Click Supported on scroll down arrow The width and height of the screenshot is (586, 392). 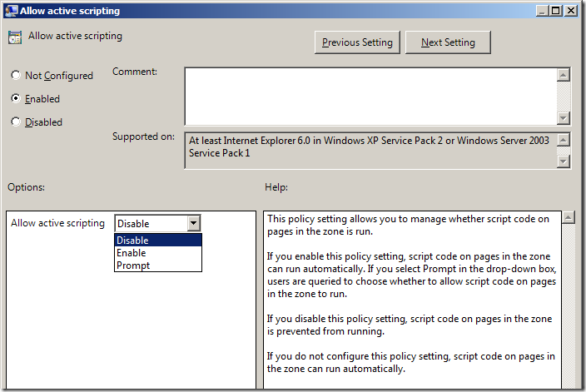tap(564, 161)
